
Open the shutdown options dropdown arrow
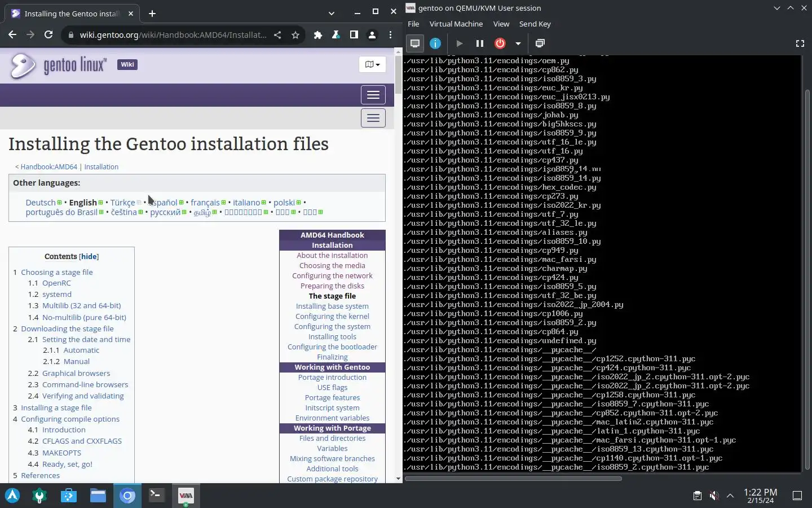coord(518,43)
